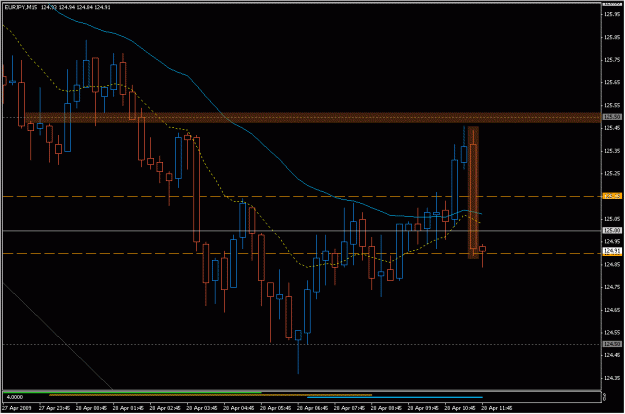This screenshot has height=414, width=625.
Task: Select the orange rectangle over the 10:45 candle
Action: (473, 192)
